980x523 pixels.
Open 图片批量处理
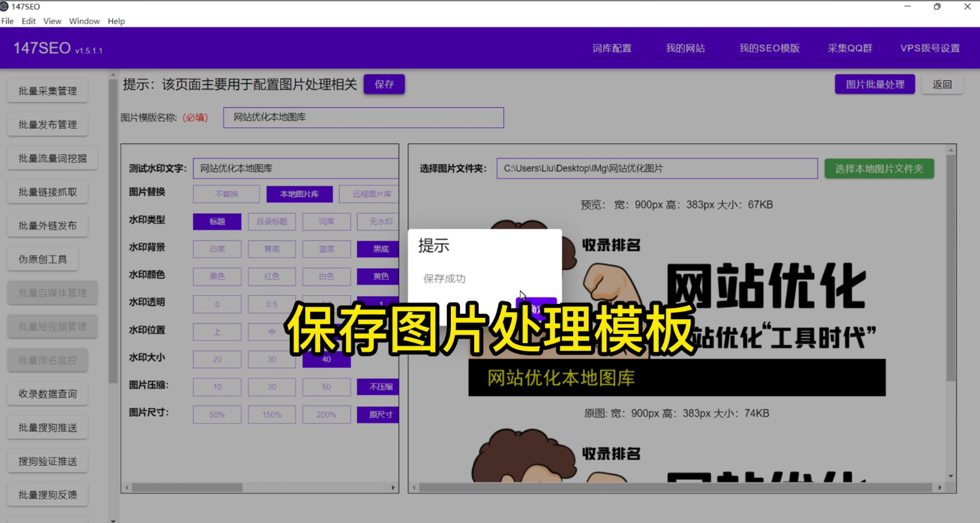pyautogui.click(x=875, y=84)
